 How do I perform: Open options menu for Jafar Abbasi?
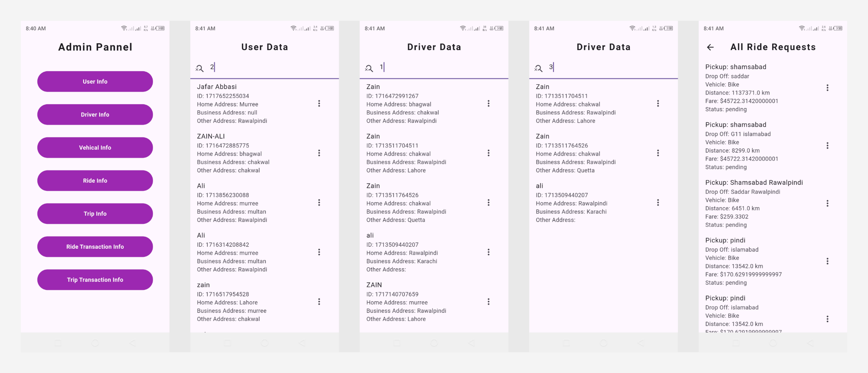coord(319,103)
